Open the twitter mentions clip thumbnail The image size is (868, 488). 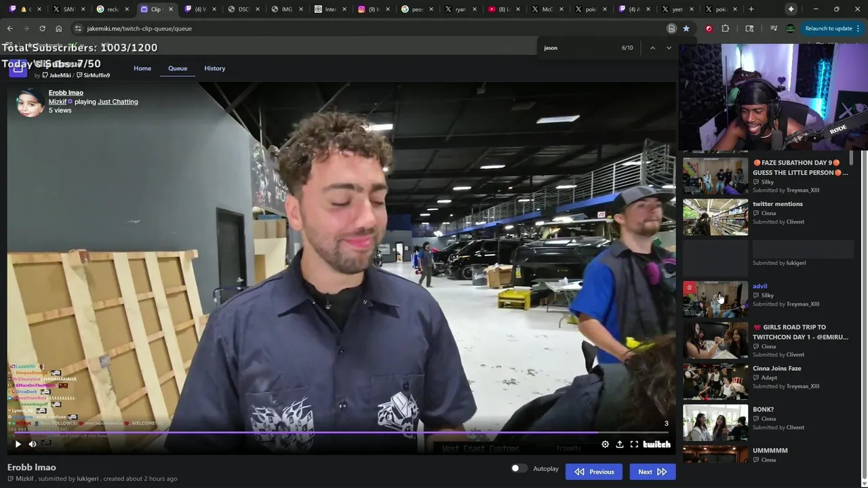[x=715, y=217]
